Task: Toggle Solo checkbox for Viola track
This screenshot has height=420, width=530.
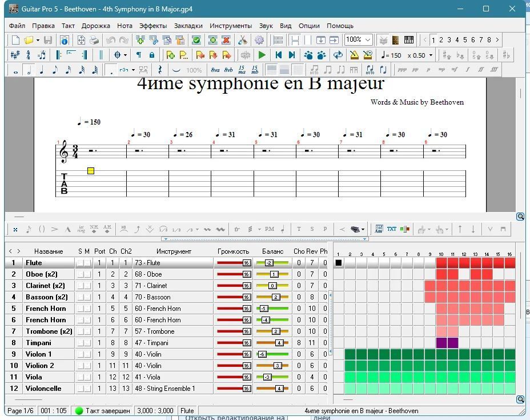Action: click(x=80, y=377)
